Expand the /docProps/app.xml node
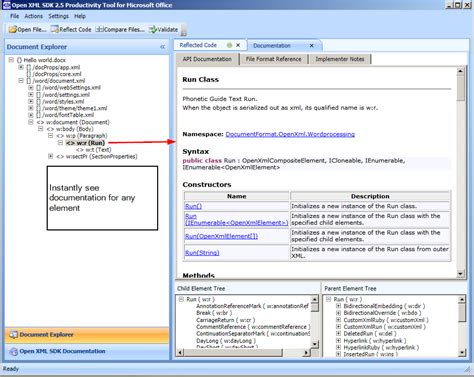Image resolution: width=474 pixels, height=377 pixels. 21,67
